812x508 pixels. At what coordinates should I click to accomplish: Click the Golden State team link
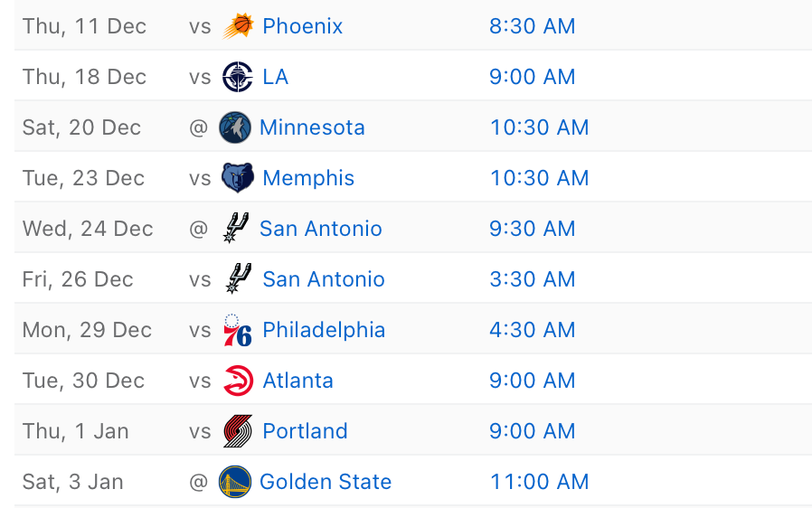click(326, 482)
